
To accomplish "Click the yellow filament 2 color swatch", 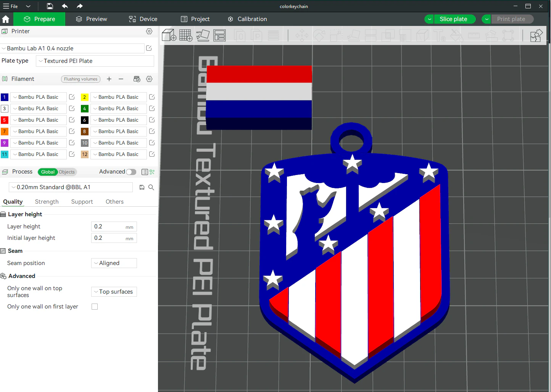I will (x=85, y=97).
